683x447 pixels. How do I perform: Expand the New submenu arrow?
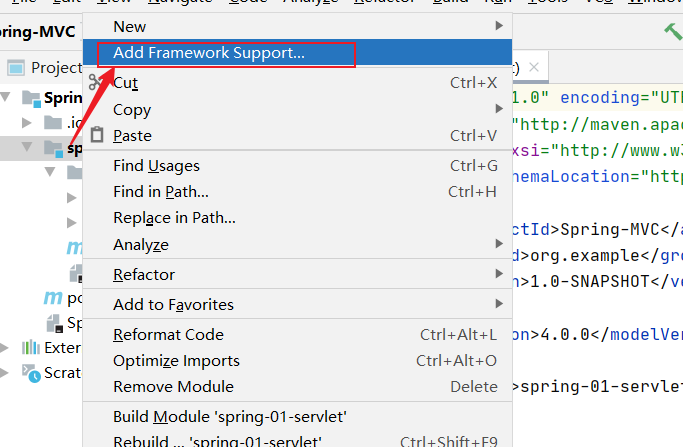tap(499, 27)
